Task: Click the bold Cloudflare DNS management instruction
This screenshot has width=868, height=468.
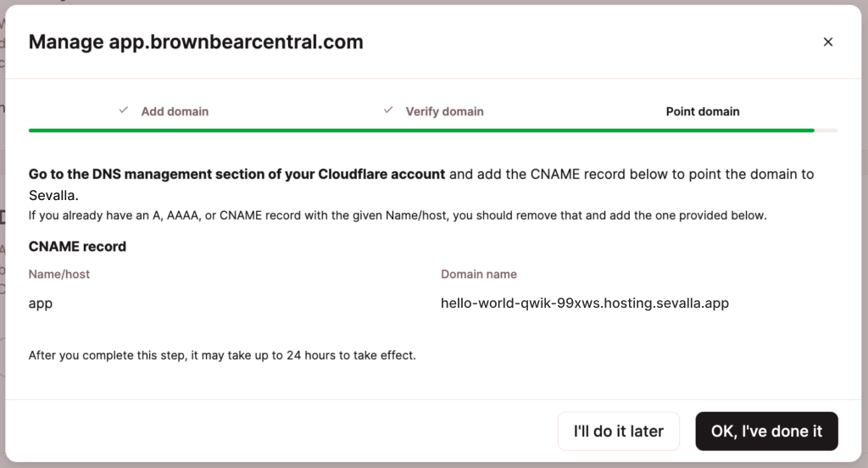Action: [236, 174]
